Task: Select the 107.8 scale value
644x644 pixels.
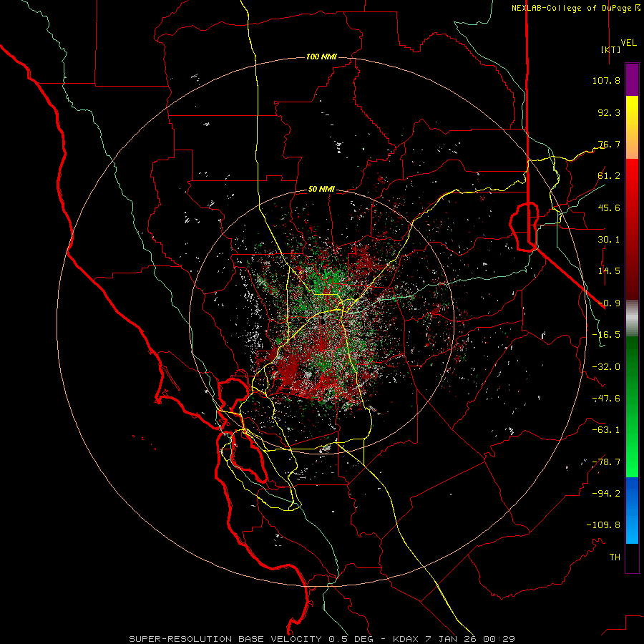Action: 606,80
